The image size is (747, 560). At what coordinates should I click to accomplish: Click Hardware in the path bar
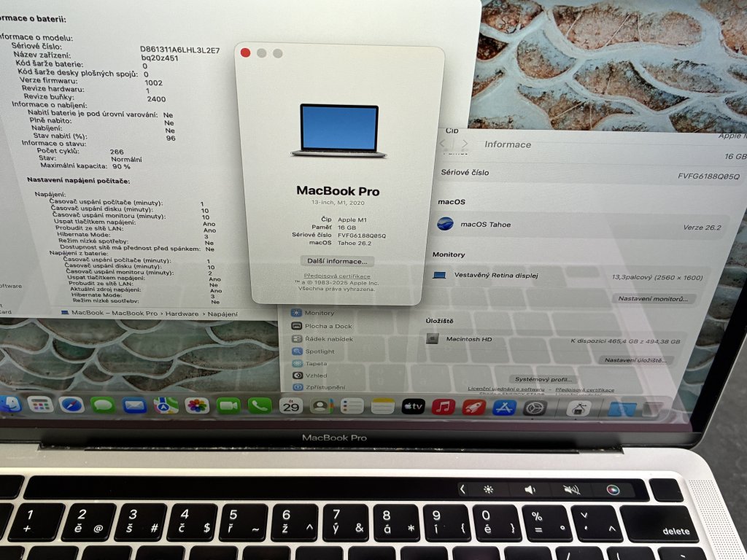(x=182, y=314)
